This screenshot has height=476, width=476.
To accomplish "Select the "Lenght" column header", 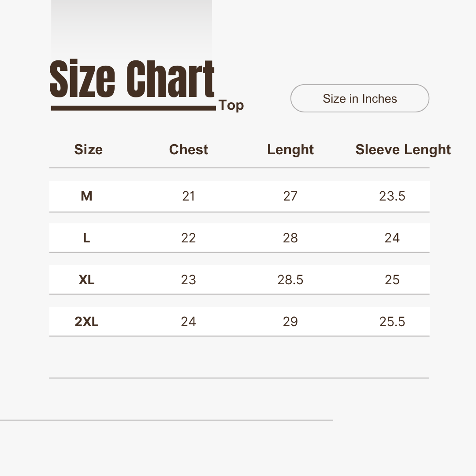I will [290, 149].
